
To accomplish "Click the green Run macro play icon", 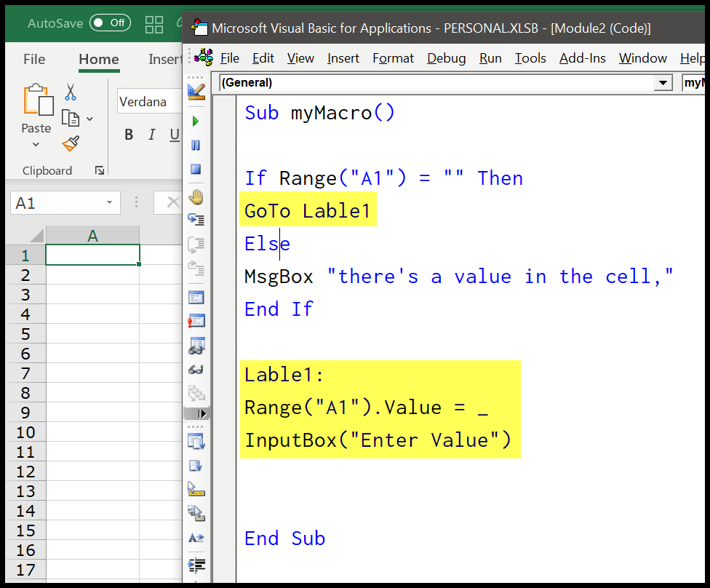I will 196,122.
